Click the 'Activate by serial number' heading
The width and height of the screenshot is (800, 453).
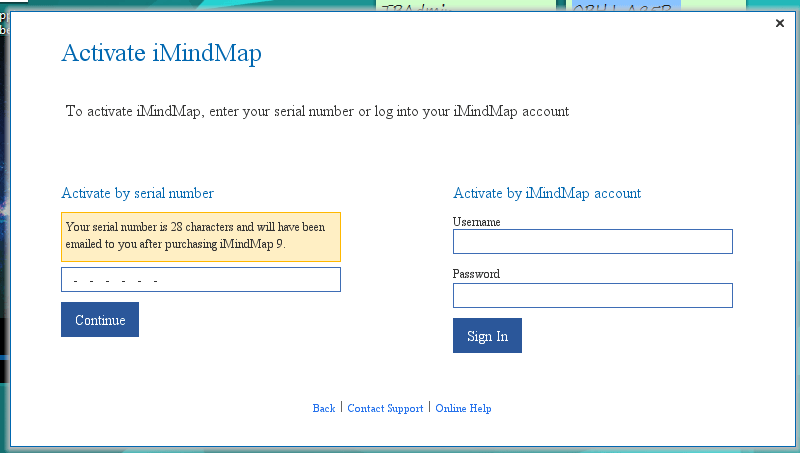(x=137, y=193)
